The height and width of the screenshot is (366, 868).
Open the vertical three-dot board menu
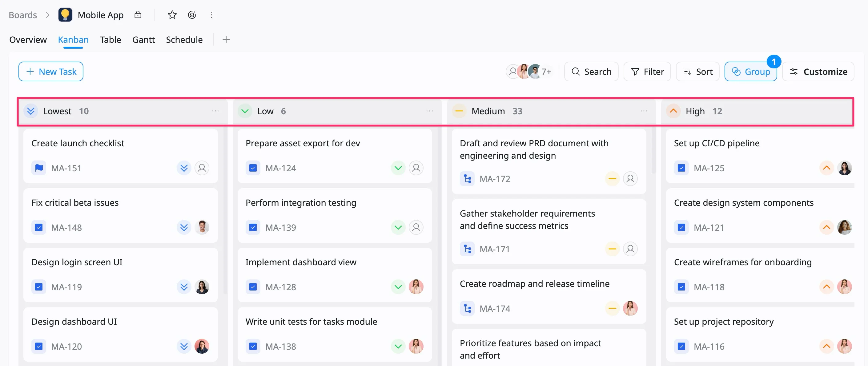point(211,15)
